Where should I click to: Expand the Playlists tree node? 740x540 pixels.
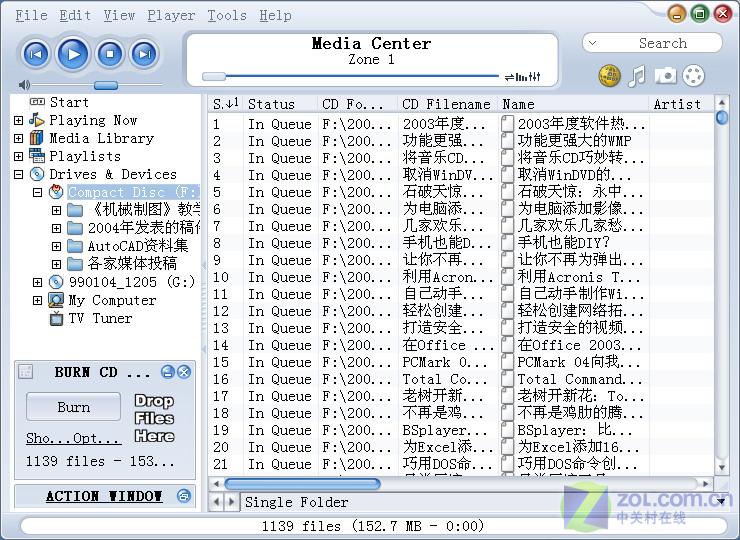point(18,156)
